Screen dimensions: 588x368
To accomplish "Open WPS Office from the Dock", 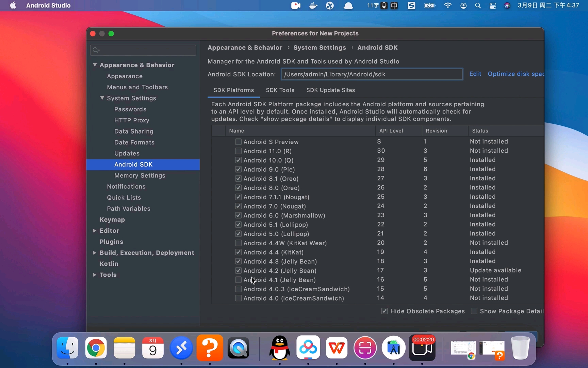I will point(336,348).
